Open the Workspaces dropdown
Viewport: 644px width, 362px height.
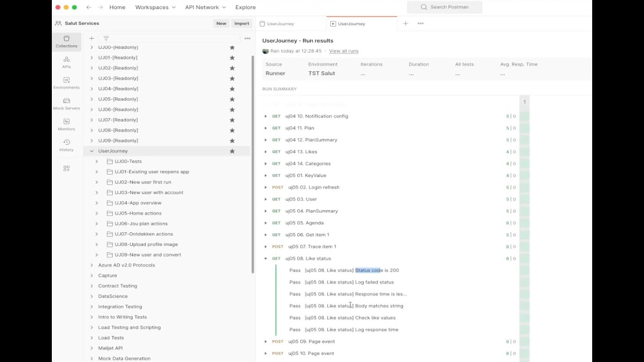click(x=155, y=7)
